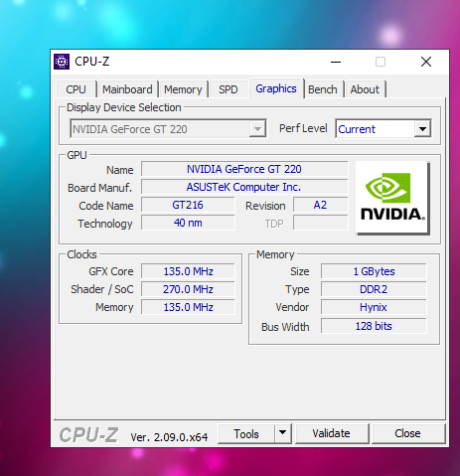Screen dimensions: 460x476
Task: Click the CPU-Z app icon in title bar
Action: click(62, 62)
